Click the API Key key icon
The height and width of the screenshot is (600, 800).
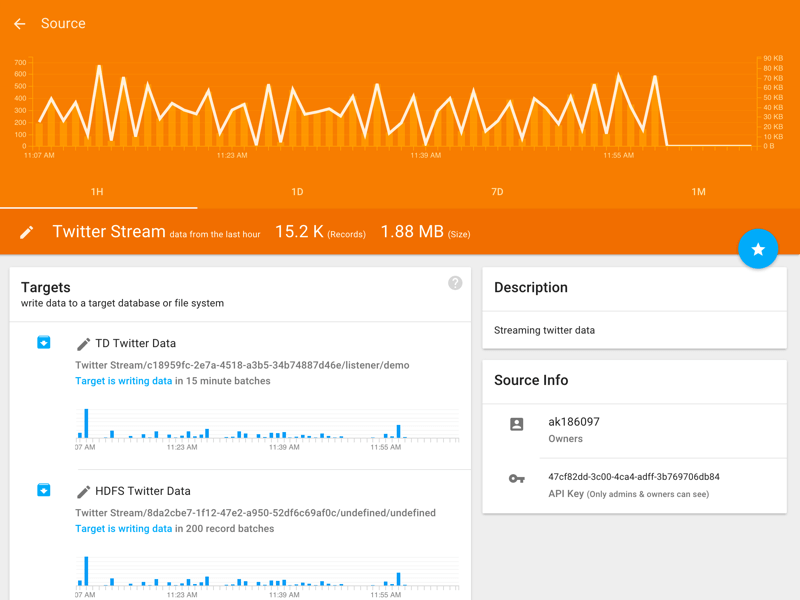pos(516,478)
